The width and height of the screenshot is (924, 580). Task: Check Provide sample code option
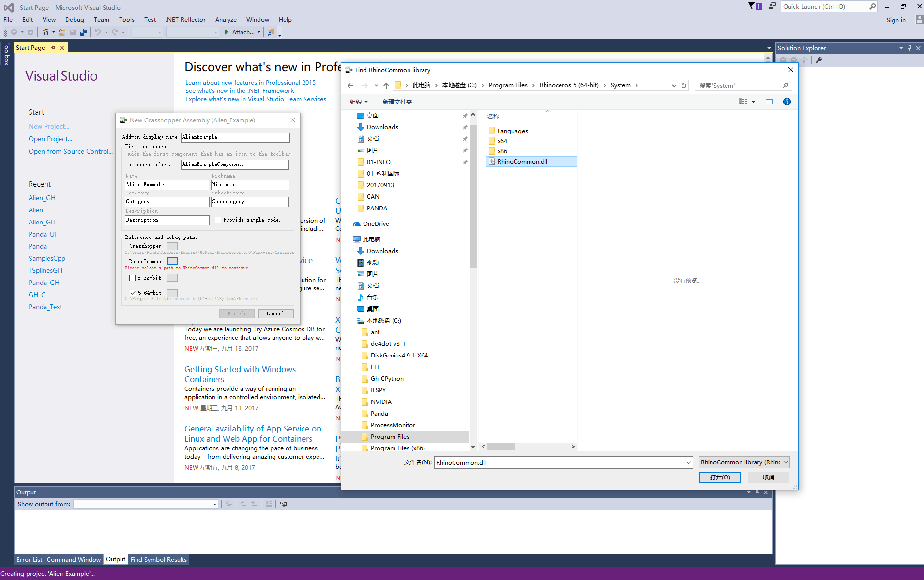coord(218,220)
